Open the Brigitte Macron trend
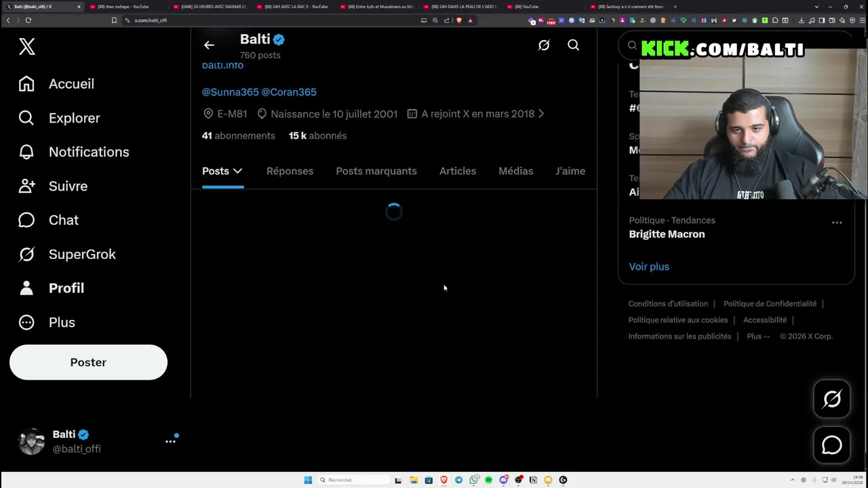868x488 pixels. 667,234
